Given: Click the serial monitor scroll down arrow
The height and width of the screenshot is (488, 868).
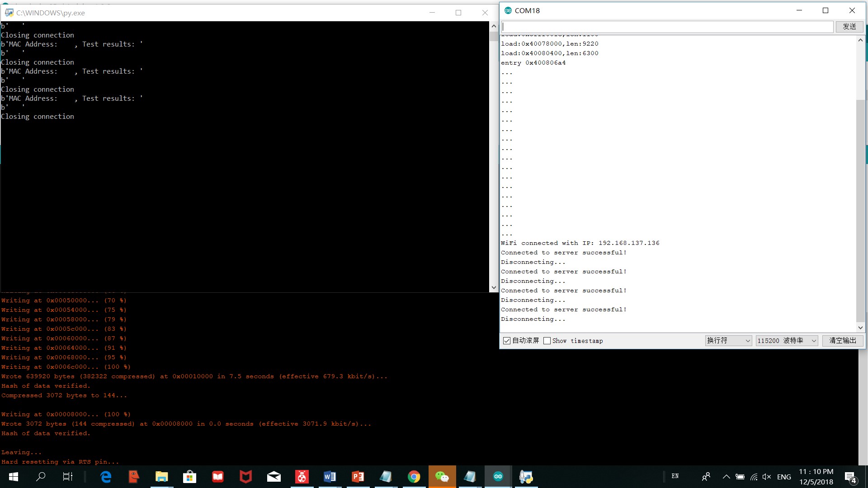Looking at the screenshot, I should [x=860, y=328].
